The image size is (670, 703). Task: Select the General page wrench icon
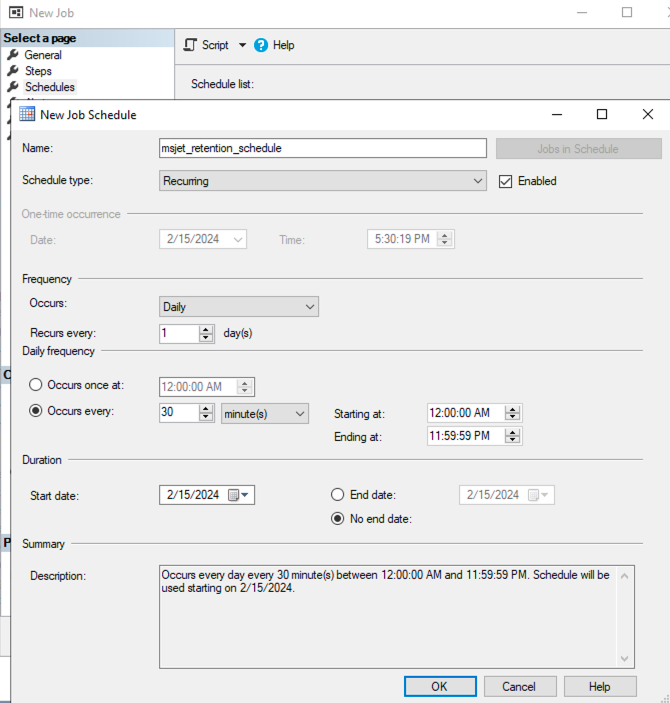pyautogui.click(x=13, y=55)
